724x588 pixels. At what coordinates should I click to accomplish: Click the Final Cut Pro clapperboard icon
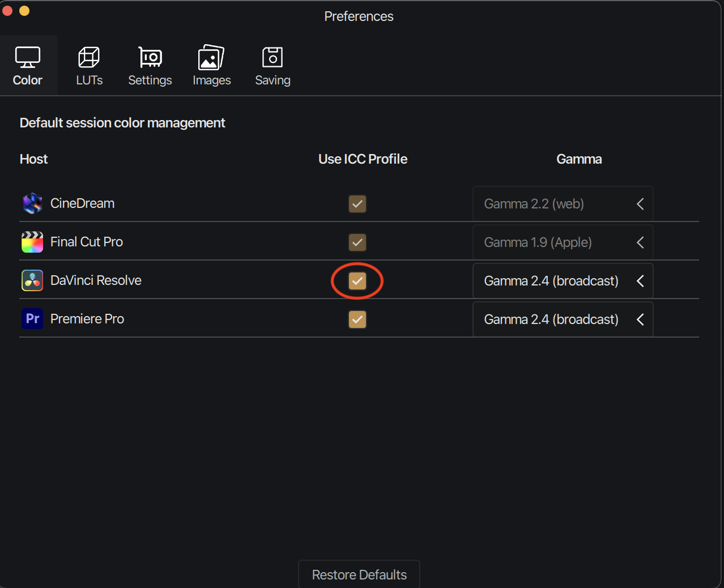click(32, 242)
